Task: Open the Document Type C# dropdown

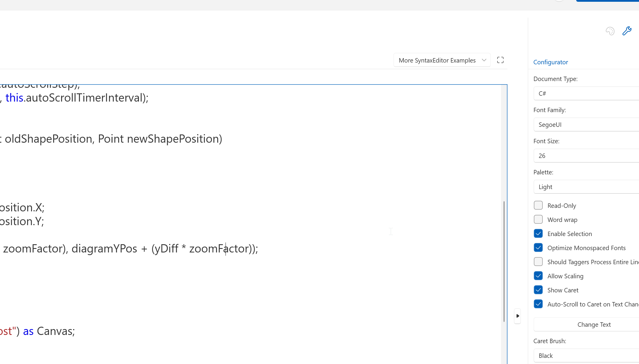Action: pos(586,94)
